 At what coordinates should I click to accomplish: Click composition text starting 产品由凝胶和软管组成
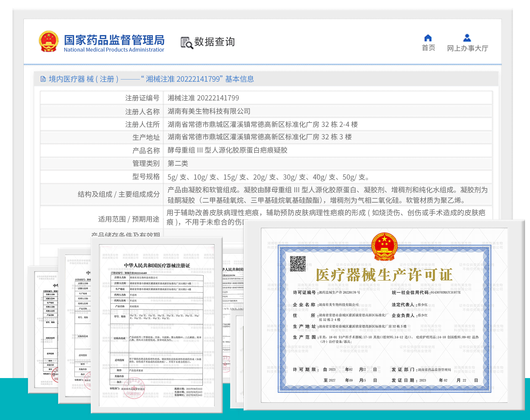328,195
